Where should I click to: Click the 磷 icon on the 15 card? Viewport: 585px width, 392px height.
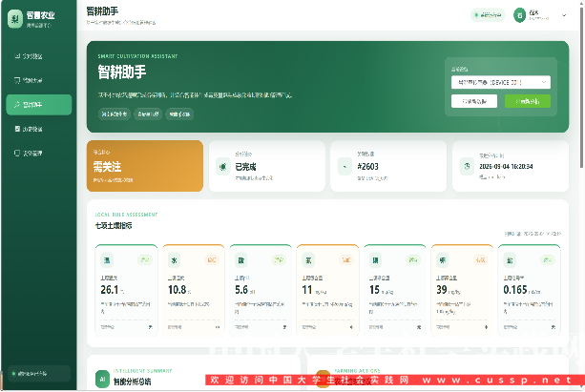tap(376, 260)
